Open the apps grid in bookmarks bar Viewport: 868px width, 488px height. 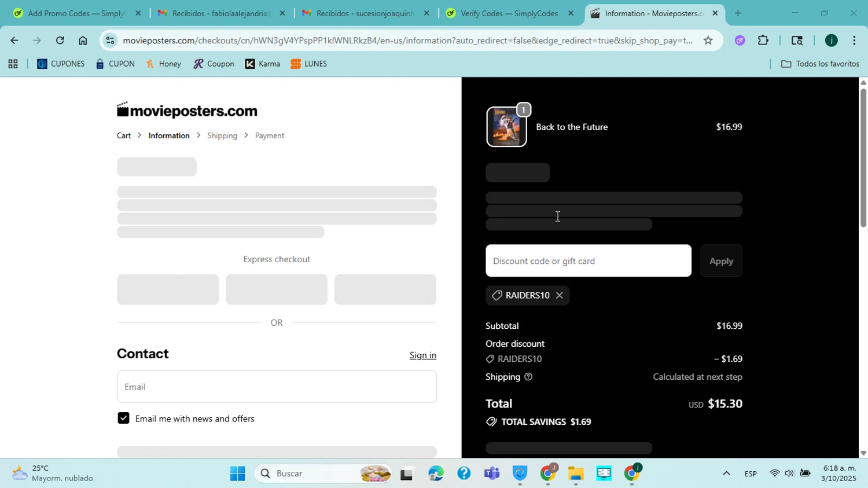click(x=13, y=64)
